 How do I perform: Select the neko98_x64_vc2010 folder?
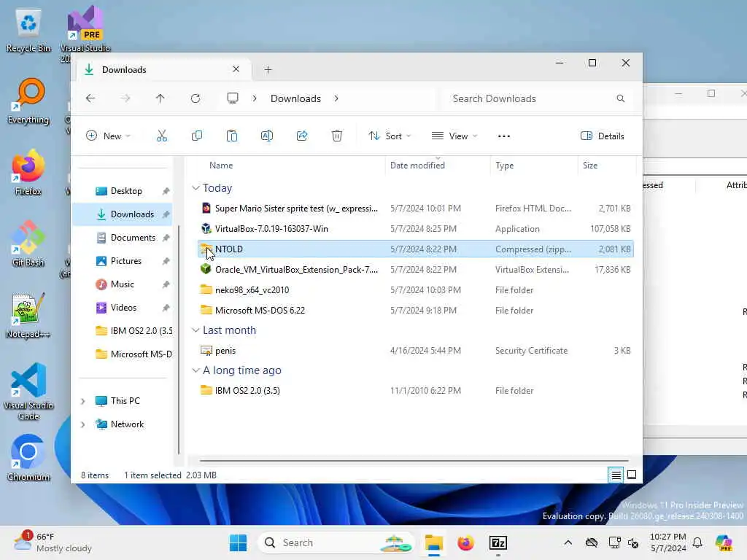[x=415, y=290]
